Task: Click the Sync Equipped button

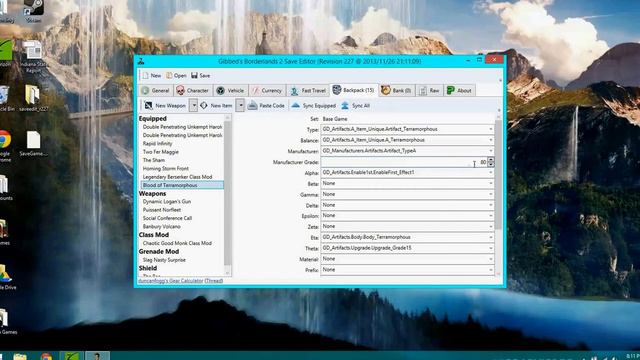Action: pos(313,106)
